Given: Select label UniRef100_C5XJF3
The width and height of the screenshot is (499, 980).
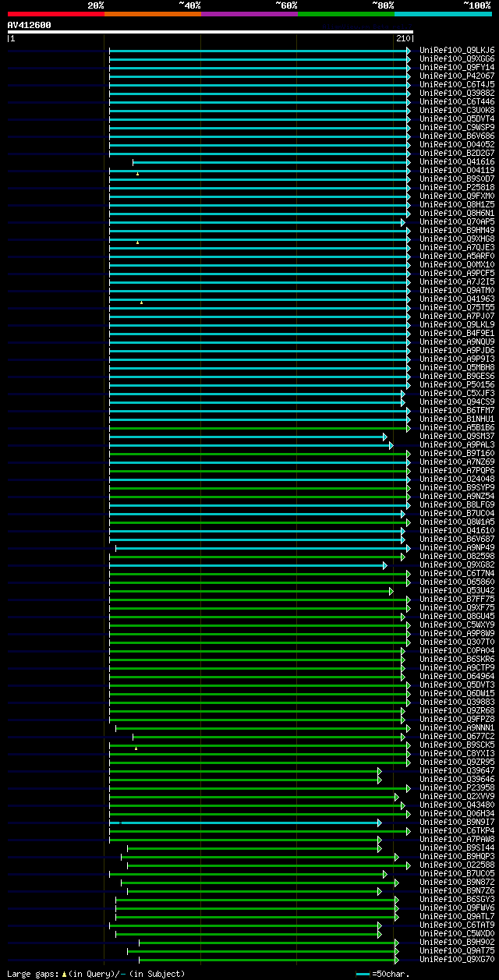Looking at the screenshot, I should pyautogui.click(x=457, y=393).
